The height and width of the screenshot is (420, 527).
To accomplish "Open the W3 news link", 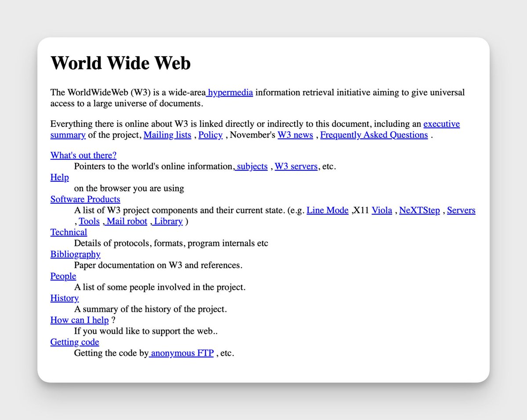I will [295, 135].
